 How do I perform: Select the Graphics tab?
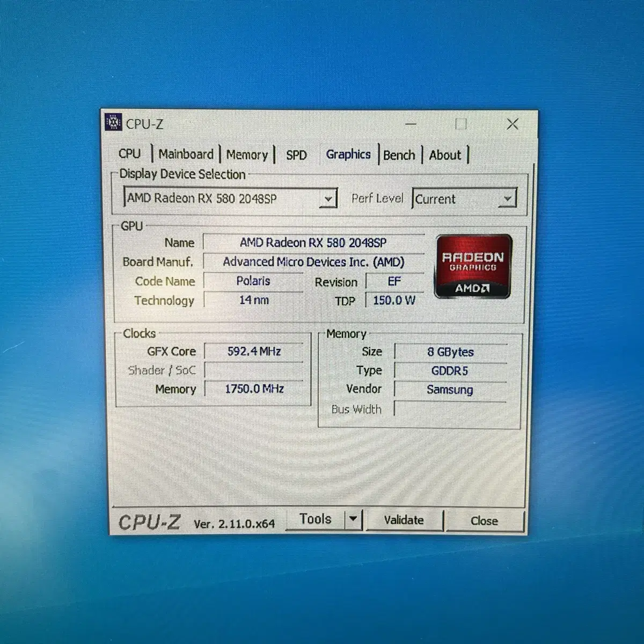[348, 155]
